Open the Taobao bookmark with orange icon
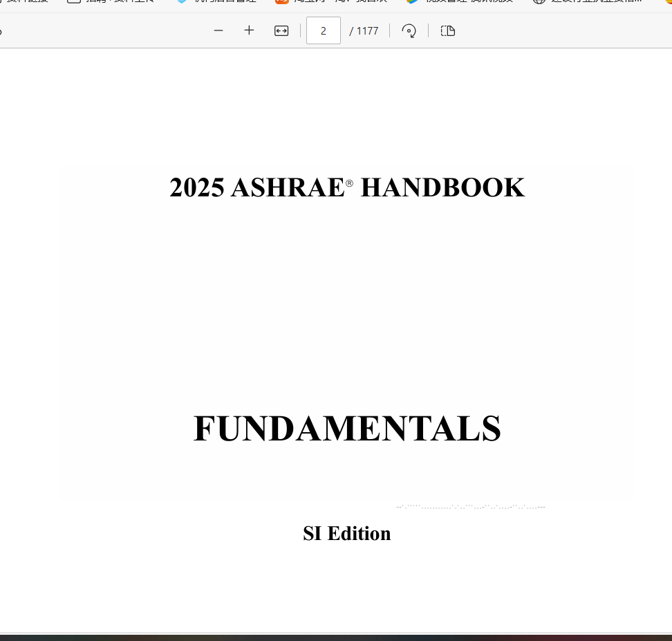672x641 pixels. click(330, 2)
